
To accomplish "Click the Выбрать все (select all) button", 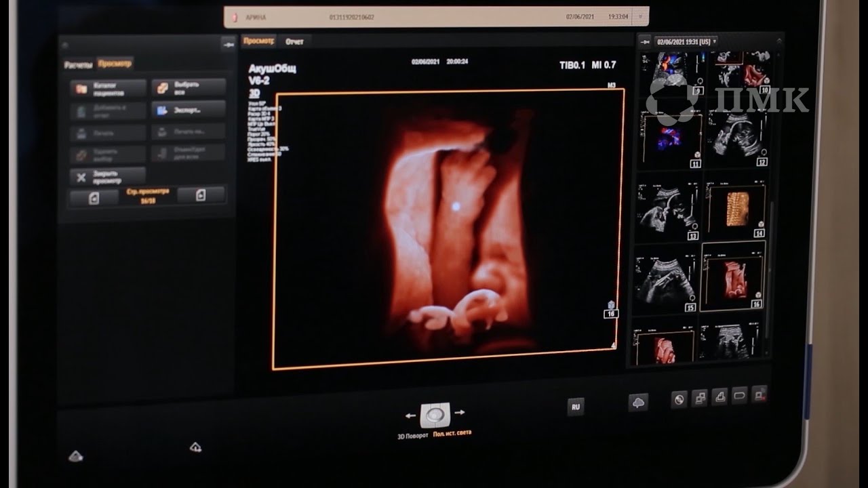I will pos(189,87).
